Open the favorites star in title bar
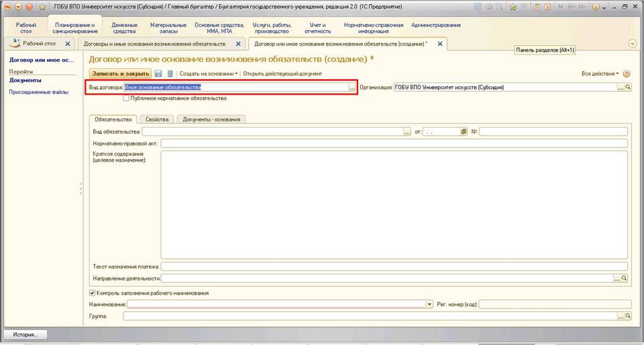This screenshot has width=644, height=345. 42,7
